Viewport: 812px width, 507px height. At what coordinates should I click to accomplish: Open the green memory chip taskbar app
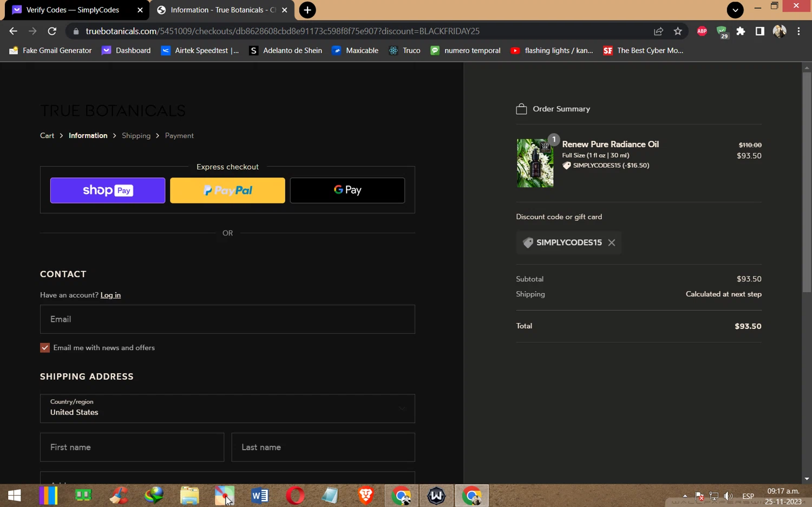coord(83,496)
